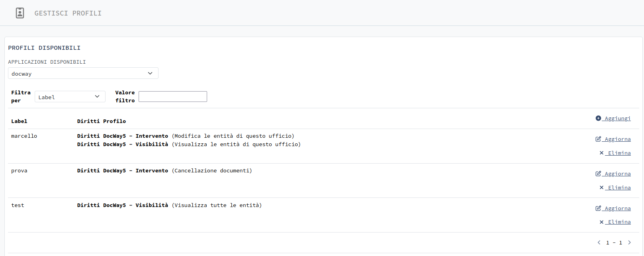Click the Diritti Profilo column header
The image size is (644, 256).
pos(101,121)
